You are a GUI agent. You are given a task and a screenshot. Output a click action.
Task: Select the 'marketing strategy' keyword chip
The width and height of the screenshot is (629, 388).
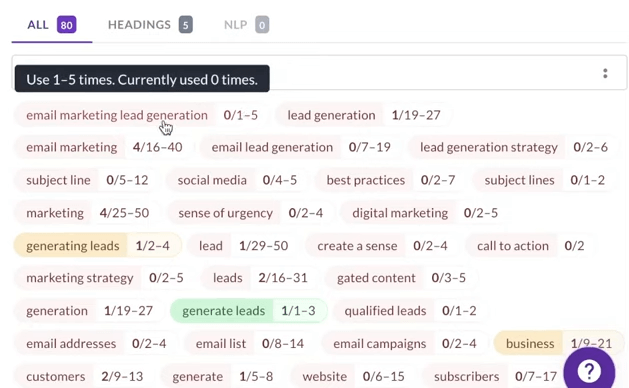click(105, 278)
